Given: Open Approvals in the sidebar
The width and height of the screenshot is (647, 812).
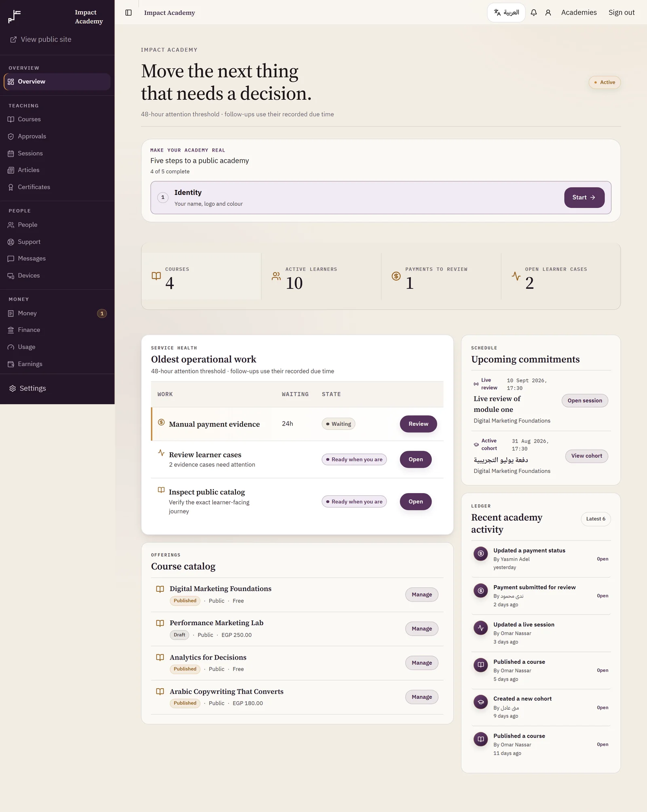Looking at the screenshot, I should pyautogui.click(x=57, y=136).
